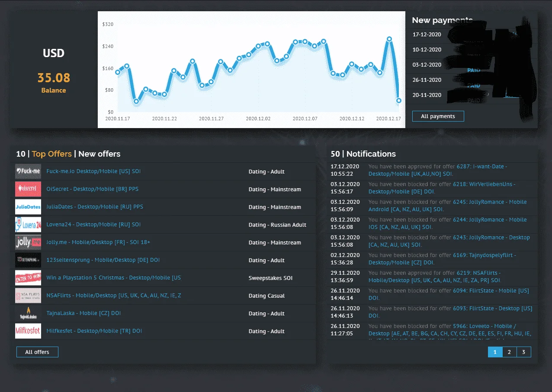
Task: Click the TajnaLaska offer logo thumbnail
Action: (28, 313)
